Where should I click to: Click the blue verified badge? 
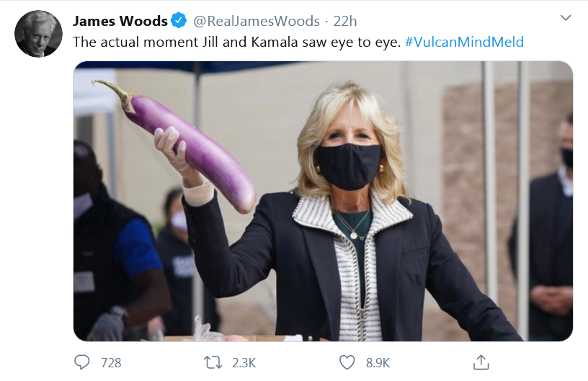tap(179, 21)
